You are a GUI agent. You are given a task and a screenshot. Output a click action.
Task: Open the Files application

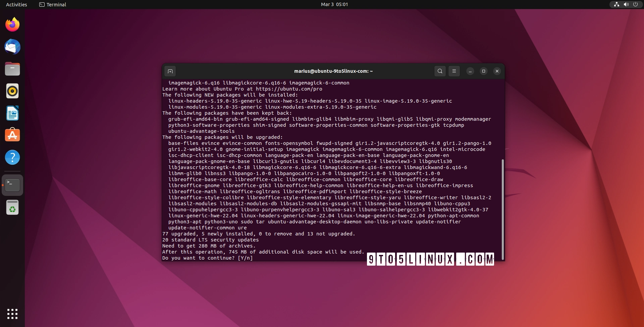tap(12, 69)
